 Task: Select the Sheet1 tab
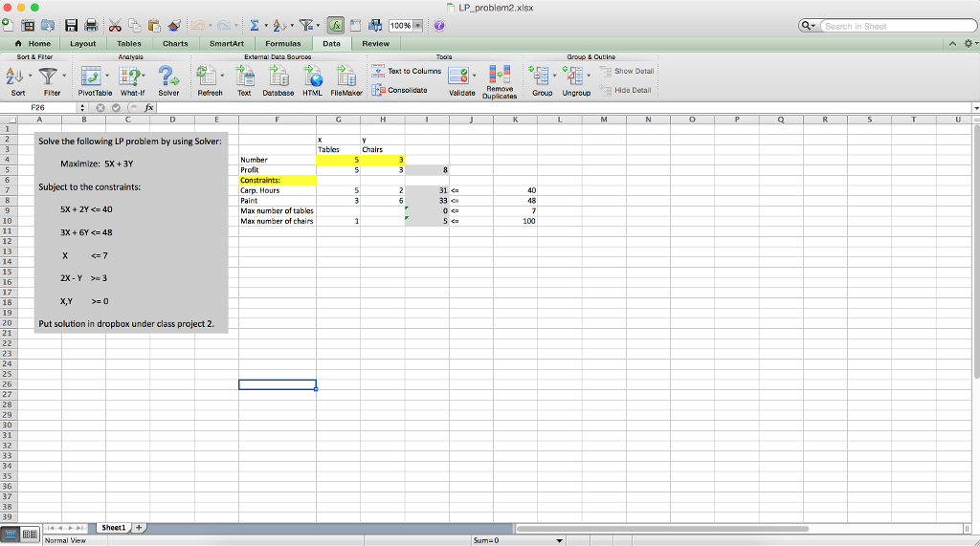(x=113, y=528)
